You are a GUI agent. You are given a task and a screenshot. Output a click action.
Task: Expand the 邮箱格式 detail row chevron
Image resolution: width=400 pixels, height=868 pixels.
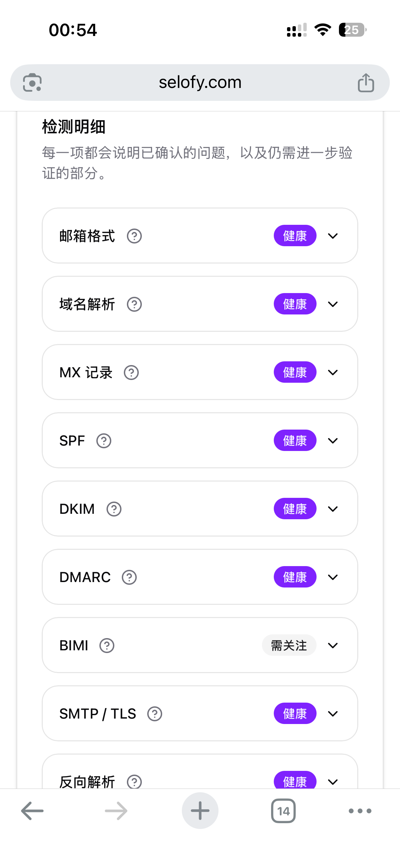pyautogui.click(x=333, y=236)
